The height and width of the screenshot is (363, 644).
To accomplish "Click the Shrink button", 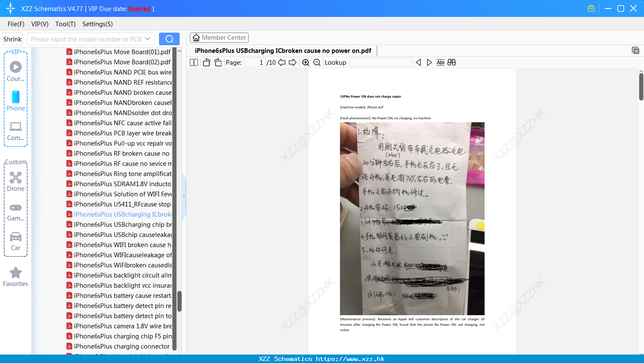I will [13, 39].
